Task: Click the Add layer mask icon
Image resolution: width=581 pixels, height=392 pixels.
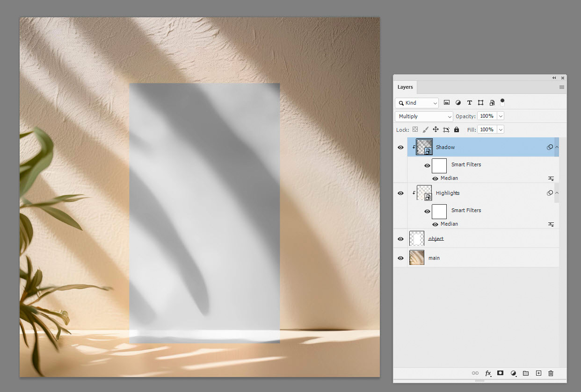Action: click(500, 373)
